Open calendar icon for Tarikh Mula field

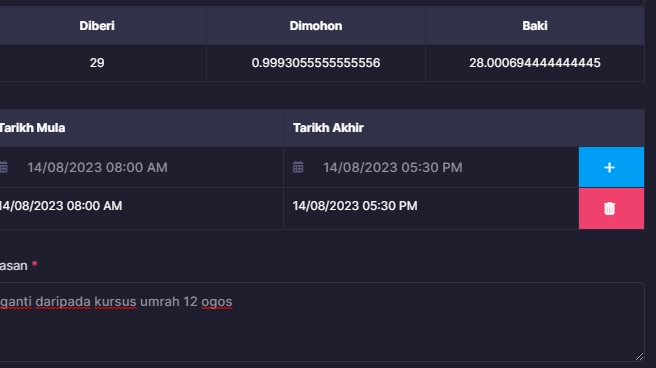pos(3,167)
